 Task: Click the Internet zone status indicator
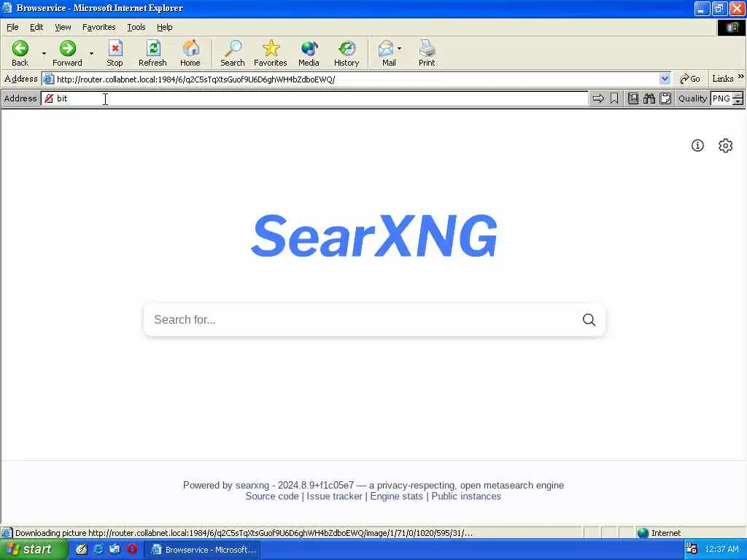659,533
